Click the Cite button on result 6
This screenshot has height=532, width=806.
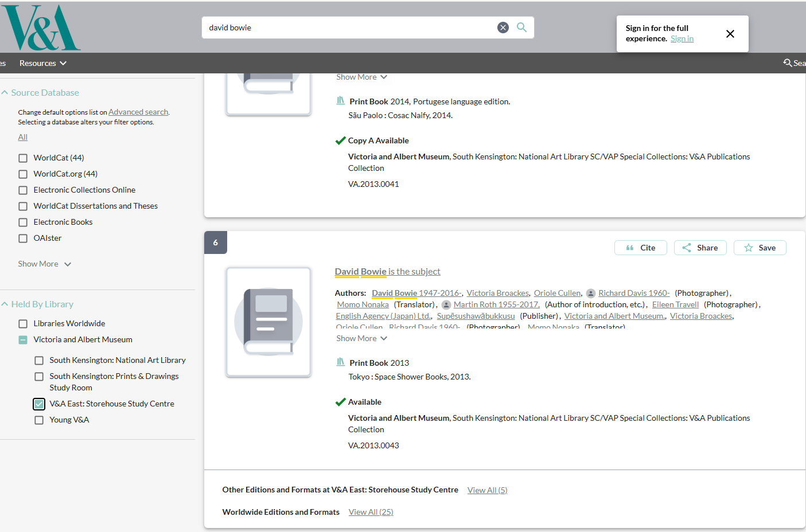pyautogui.click(x=640, y=248)
